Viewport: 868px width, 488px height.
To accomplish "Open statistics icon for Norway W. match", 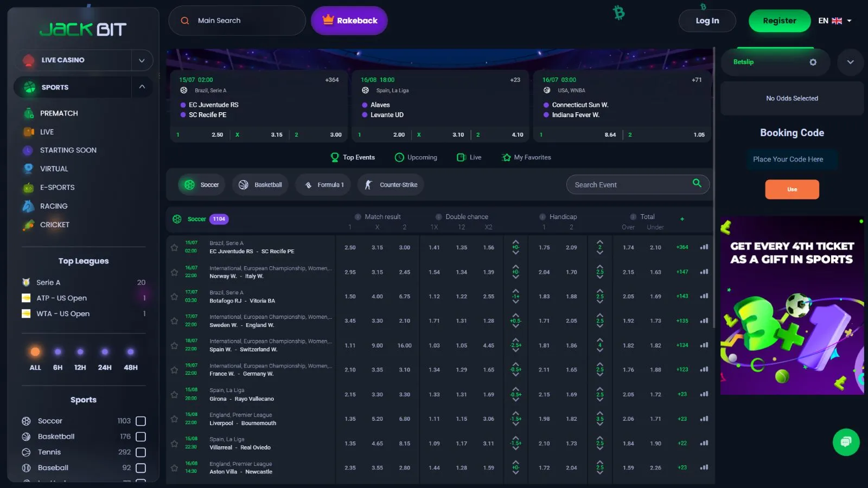I will point(704,272).
